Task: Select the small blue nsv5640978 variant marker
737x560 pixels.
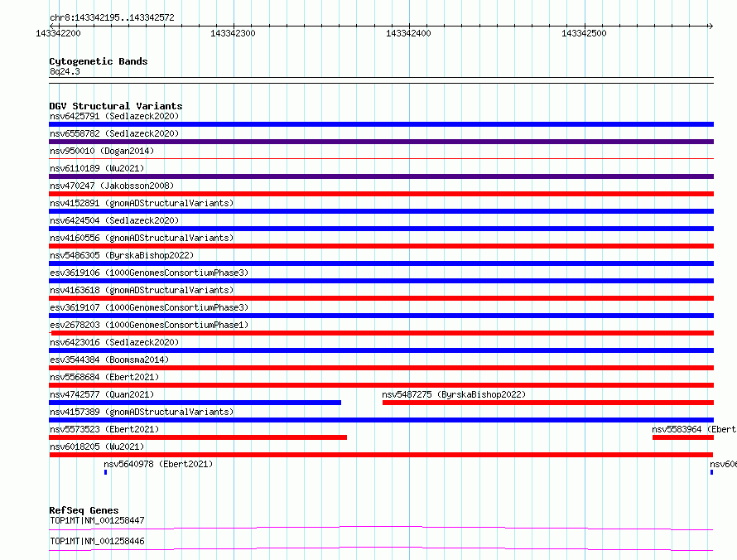Action: click(106, 472)
